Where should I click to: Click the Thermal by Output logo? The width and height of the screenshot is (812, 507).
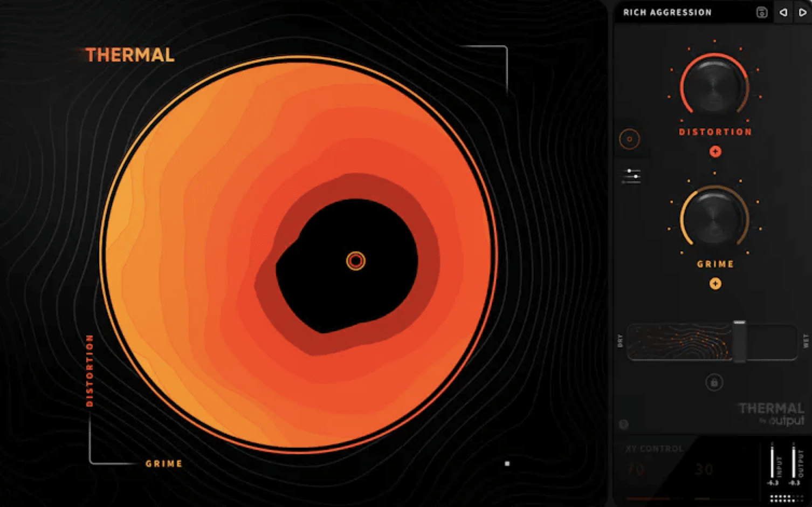pyautogui.click(x=771, y=414)
